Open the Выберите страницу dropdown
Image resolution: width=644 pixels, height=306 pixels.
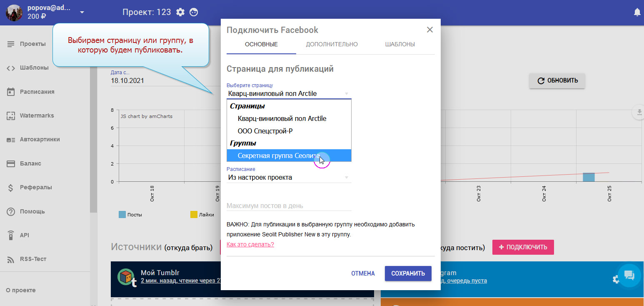click(x=289, y=94)
